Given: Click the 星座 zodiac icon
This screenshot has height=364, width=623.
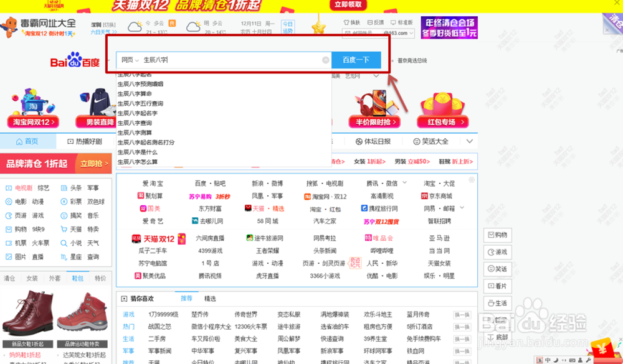Looking at the screenshot, I should click(64, 257).
